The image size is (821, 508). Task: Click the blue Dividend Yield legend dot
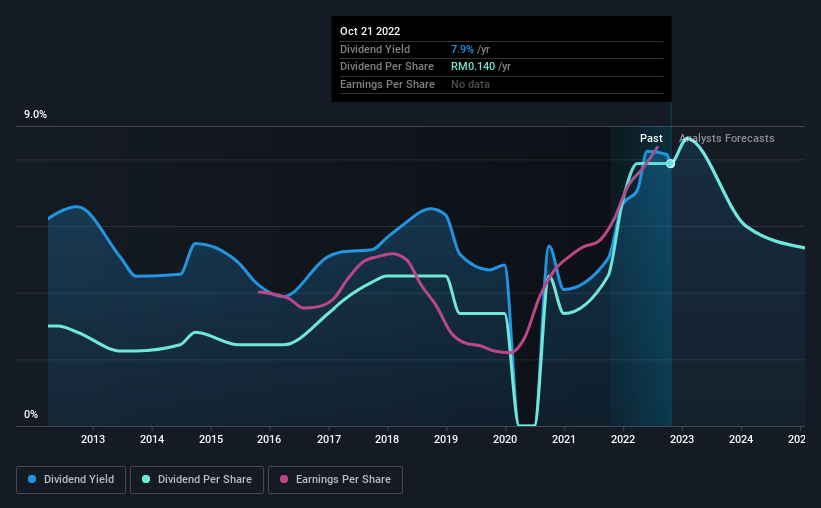[x=32, y=479]
